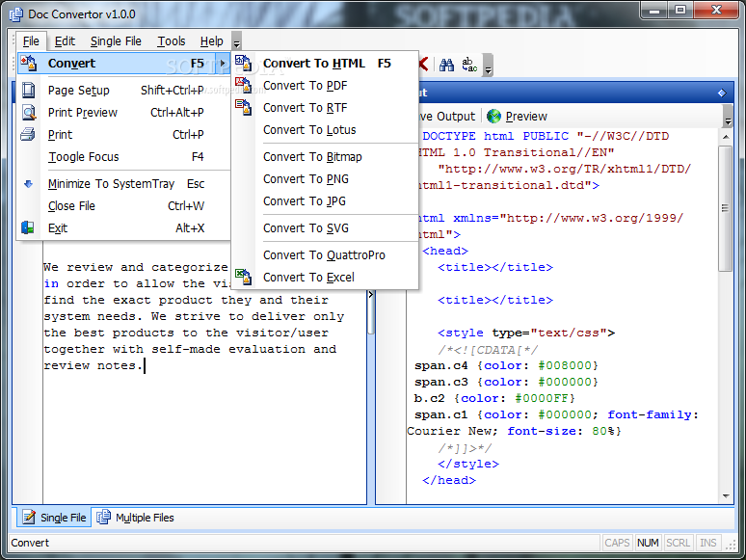Click the Page Setup icon
Image resolution: width=746 pixels, height=560 pixels.
[29, 90]
